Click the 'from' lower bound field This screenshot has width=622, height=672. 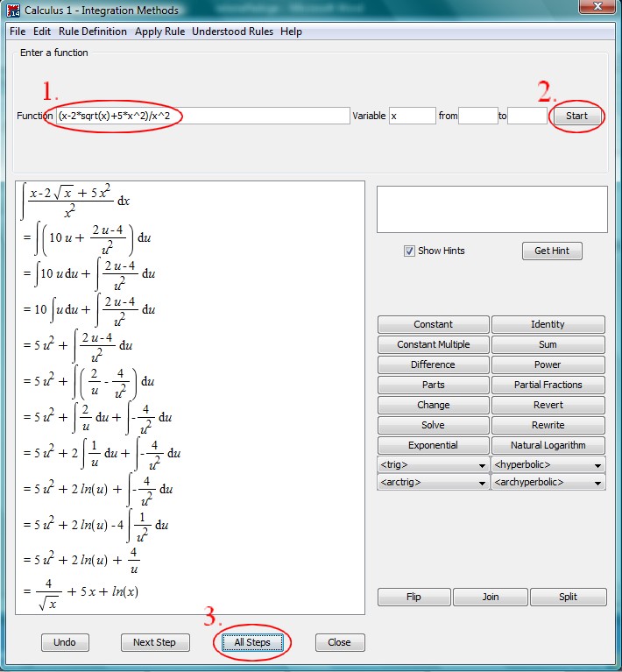click(477, 116)
